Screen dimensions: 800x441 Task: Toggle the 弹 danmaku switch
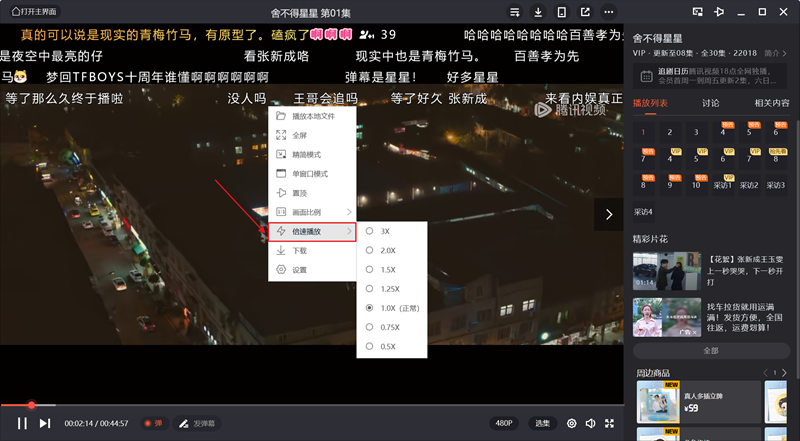pyautogui.click(x=153, y=423)
